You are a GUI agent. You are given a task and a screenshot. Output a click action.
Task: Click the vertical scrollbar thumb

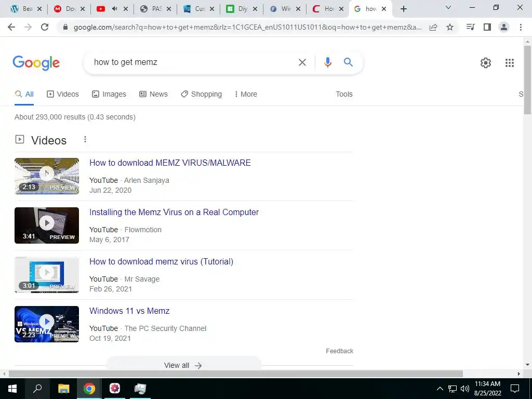click(x=528, y=79)
